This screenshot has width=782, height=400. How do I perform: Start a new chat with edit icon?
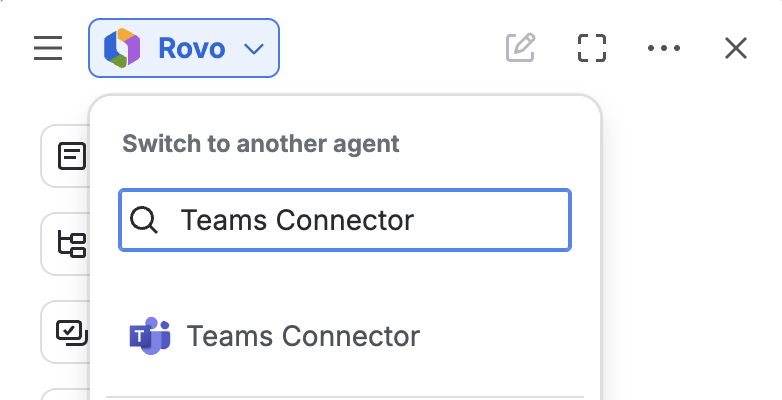(520, 48)
